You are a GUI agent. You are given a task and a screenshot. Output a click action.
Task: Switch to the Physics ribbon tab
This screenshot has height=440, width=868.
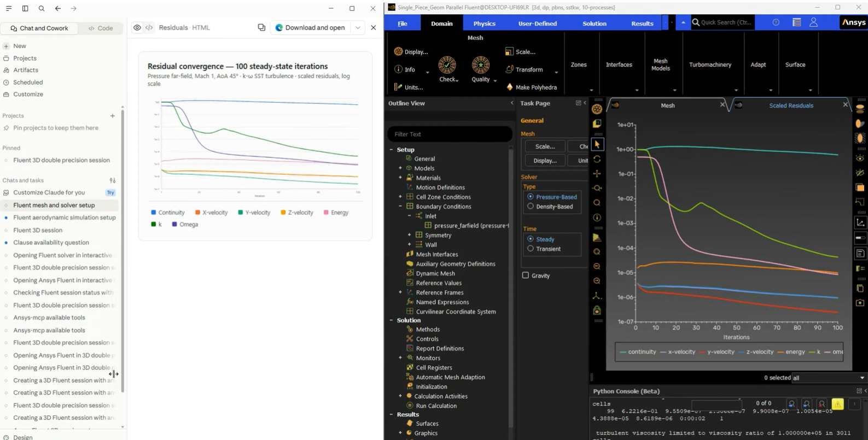tap(485, 23)
